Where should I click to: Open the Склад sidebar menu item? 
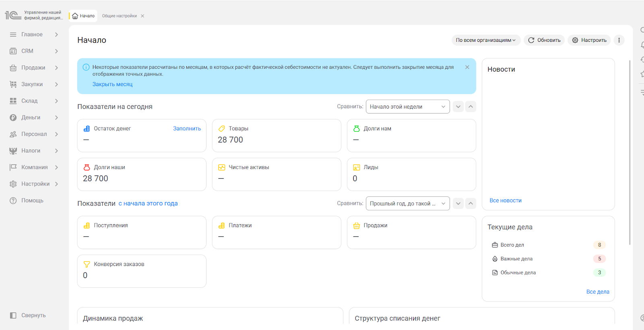click(34, 101)
